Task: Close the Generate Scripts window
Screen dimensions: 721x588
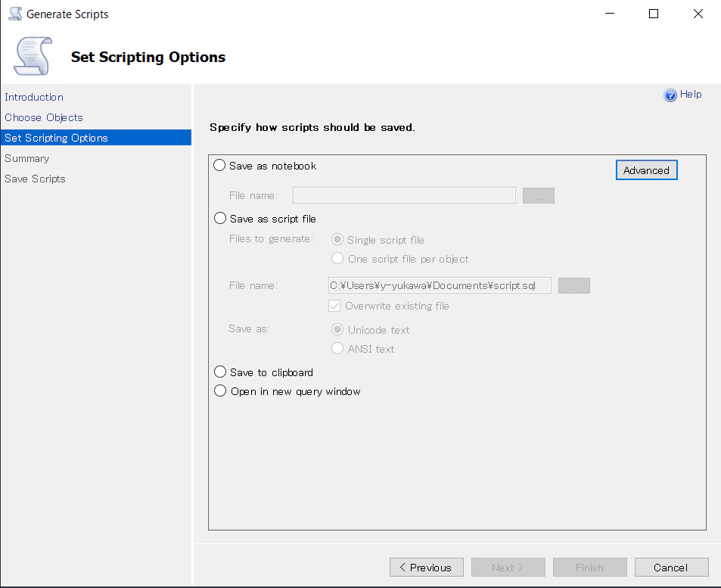Action: point(698,14)
